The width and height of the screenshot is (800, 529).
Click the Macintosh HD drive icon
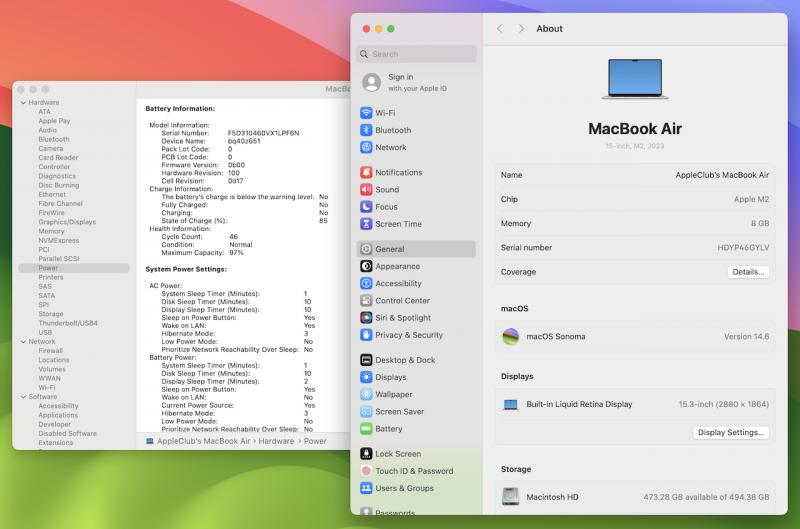coord(510,497)
